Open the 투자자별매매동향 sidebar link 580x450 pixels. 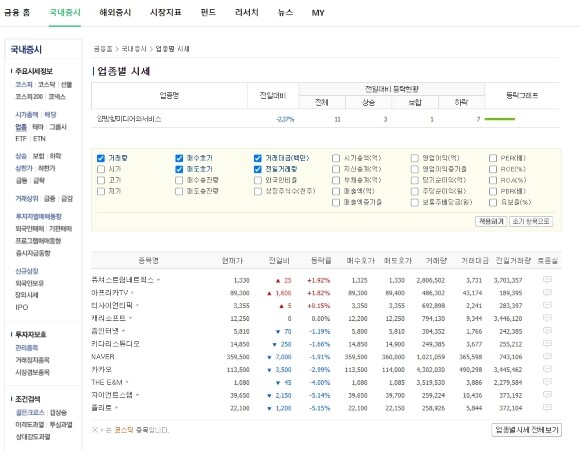pyautogui.click(x=38, y=217)
